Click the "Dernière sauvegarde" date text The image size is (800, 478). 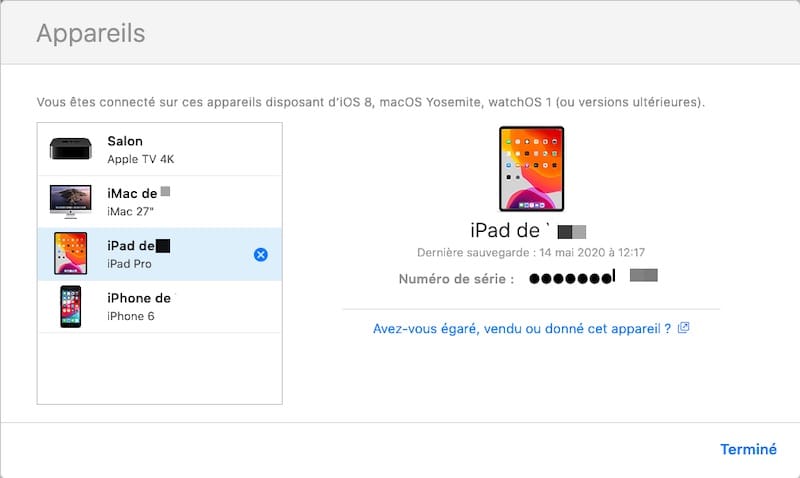530,252
